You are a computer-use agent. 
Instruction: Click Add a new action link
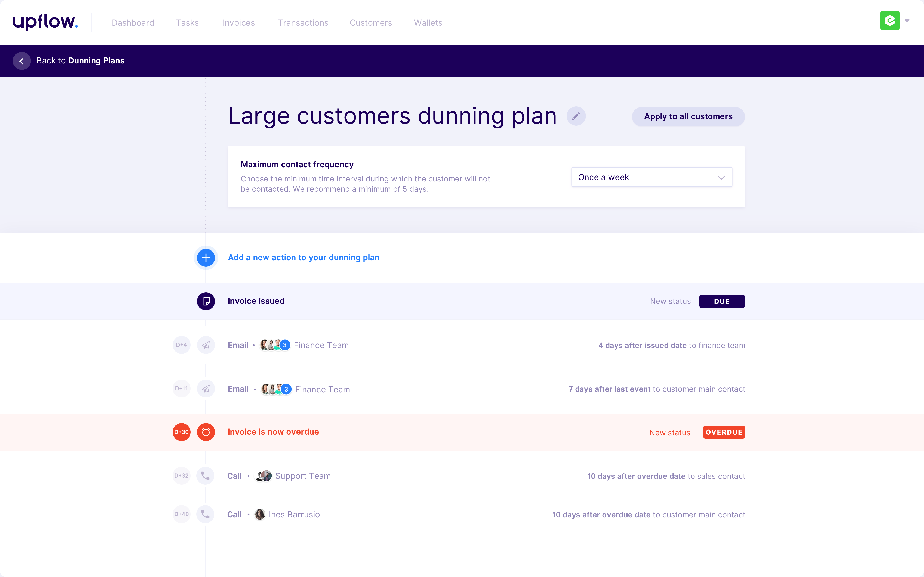[x=304, y=258]
